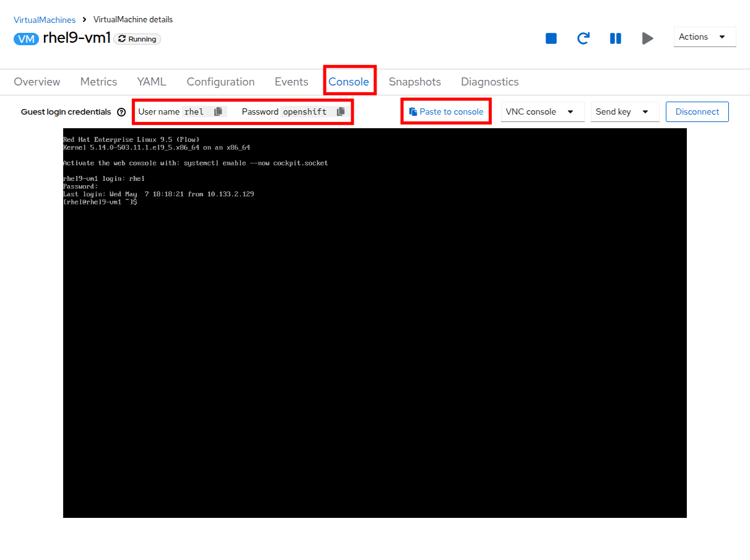Open guest login credentials help icon
The width and height of the screenshot is (750, 560).
(121, 112)
